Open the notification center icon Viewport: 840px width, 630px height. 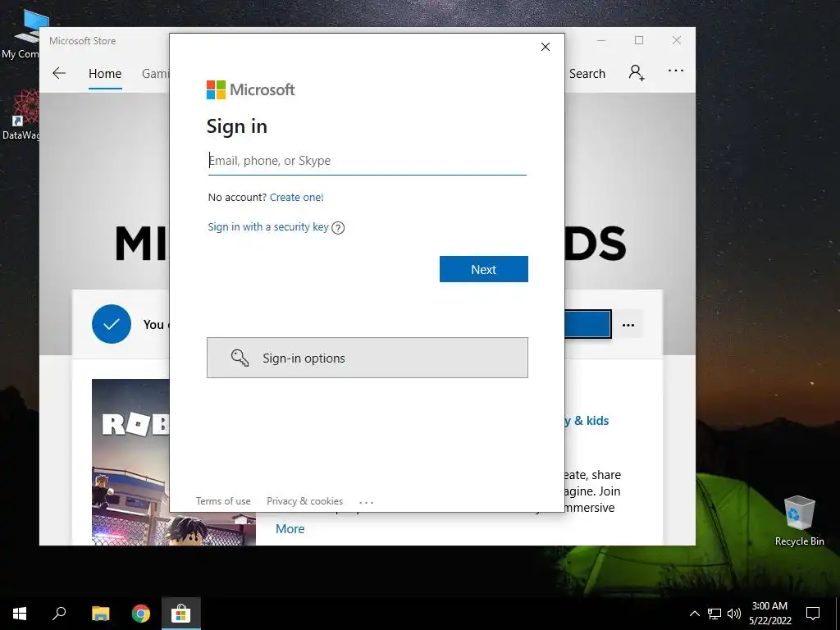(813, 614)
